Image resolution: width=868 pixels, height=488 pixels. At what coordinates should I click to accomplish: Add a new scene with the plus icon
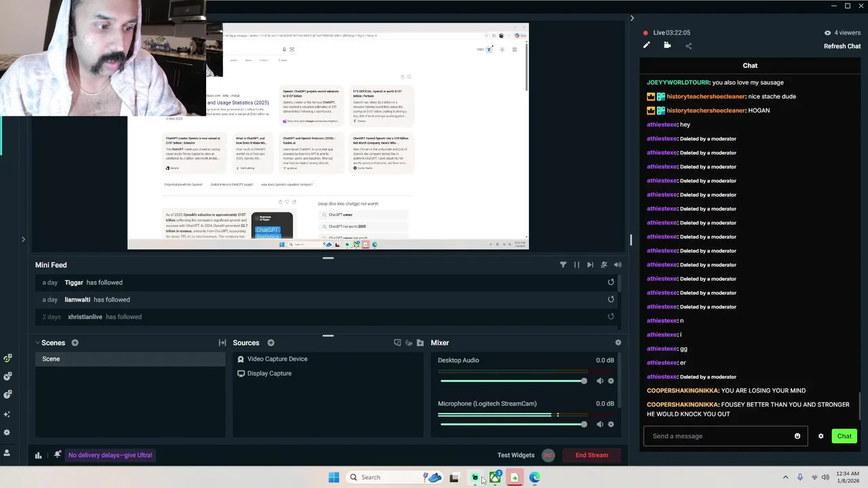coord(75,343)
